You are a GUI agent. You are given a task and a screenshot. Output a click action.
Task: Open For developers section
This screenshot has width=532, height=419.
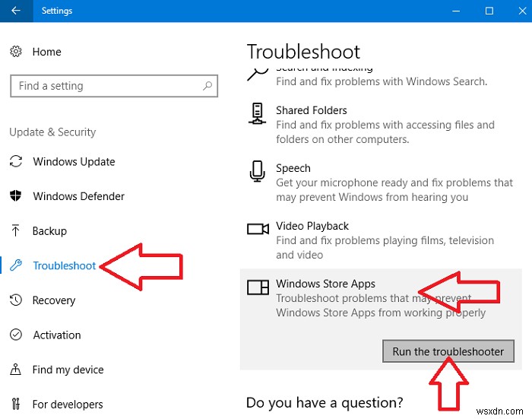coord(68,405)
